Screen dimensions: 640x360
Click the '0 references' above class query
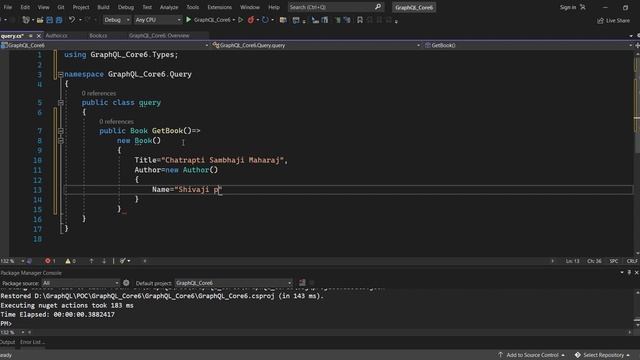[98, 93]
